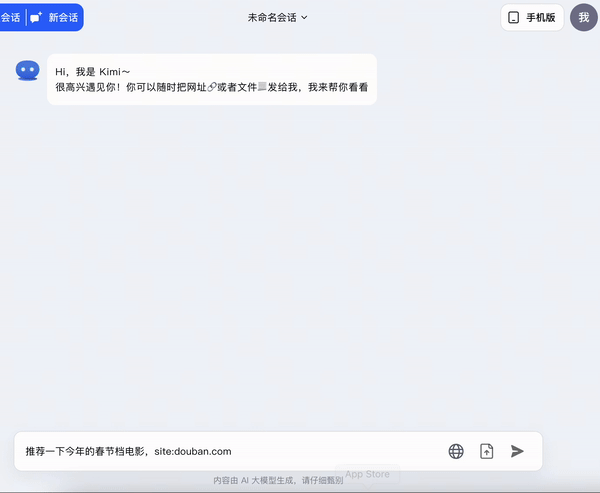The height and width of the screenshot is (493, 600).
Task: Click the AI-generated content disclaimer text
Action: click(277, 481)
